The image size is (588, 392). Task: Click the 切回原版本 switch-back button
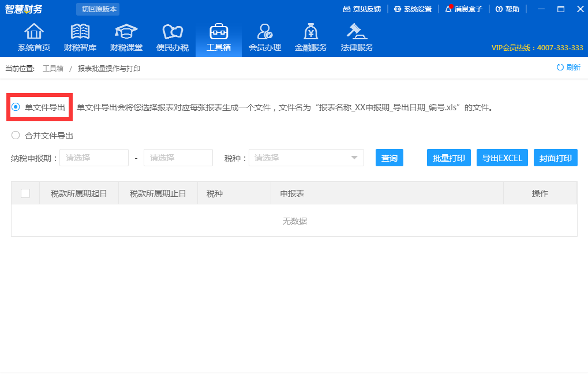click(x=98, y=9)
